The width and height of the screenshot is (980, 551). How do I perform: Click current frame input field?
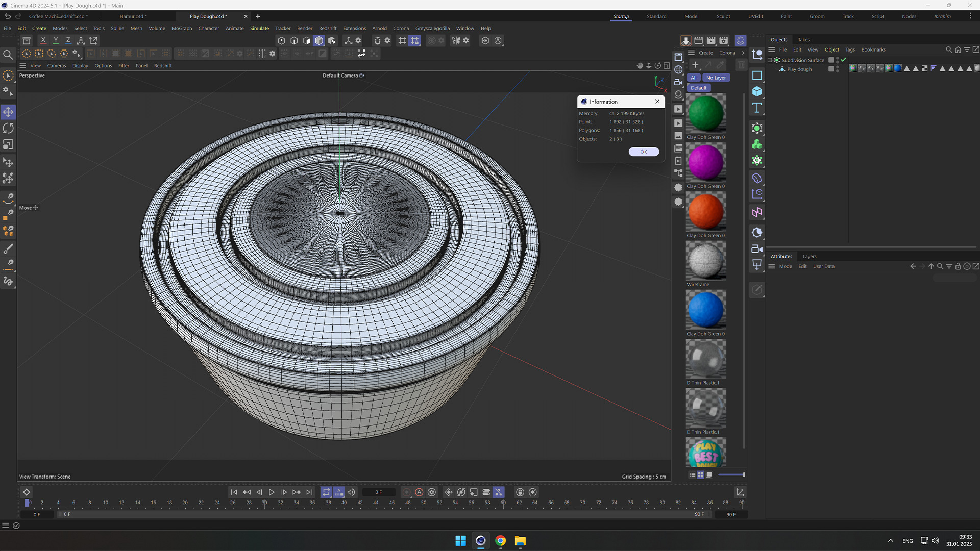click(378, 492)
